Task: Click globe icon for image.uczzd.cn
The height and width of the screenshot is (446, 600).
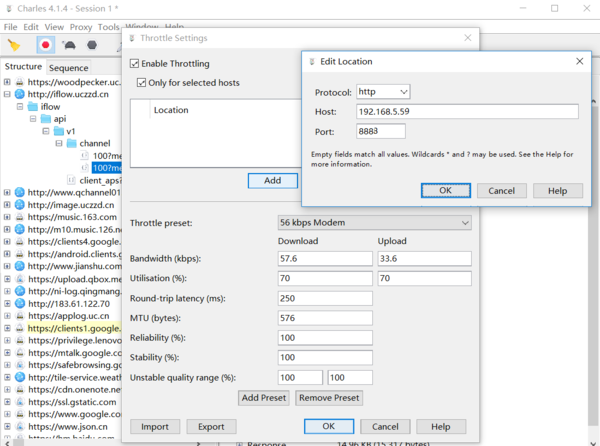Action: coord(20,205)
